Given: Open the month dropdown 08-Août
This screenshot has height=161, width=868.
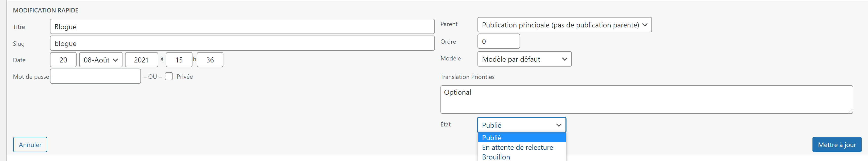Looking at the screenshot, I should click(x=101, y=60).
